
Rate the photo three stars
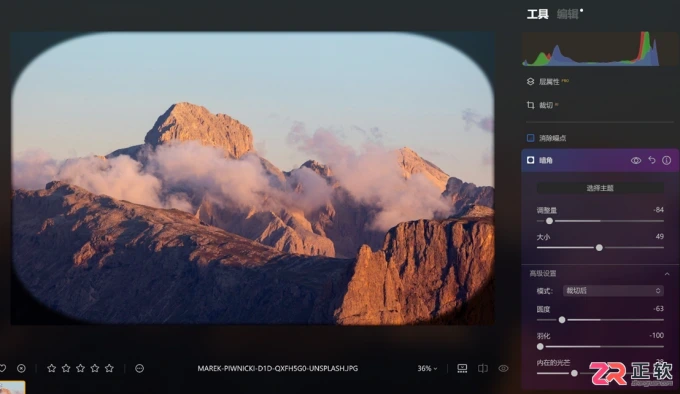click(80, 368)
